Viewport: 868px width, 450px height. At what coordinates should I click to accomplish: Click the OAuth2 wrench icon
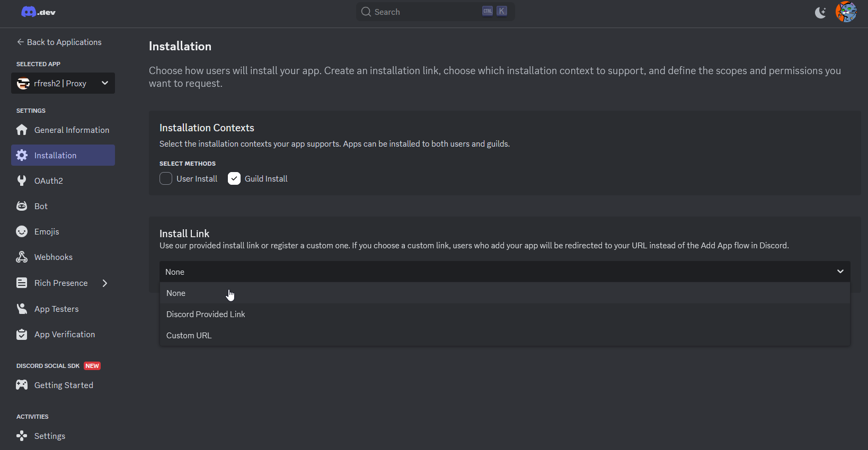(22, 181)
